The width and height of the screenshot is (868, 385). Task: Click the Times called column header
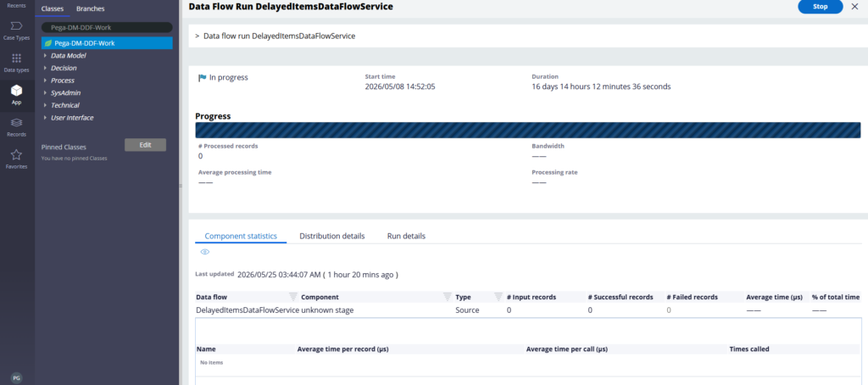pyautogui.click(x=749, y=349)
